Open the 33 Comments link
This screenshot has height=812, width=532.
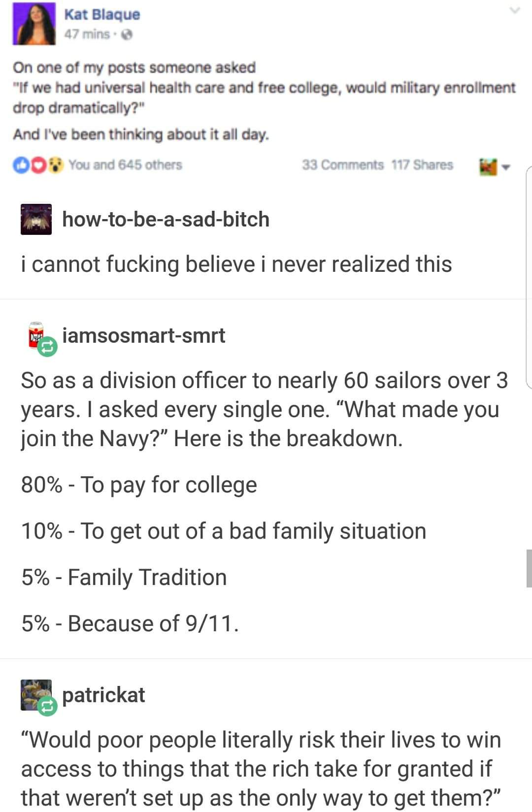(x=342, y=164)
